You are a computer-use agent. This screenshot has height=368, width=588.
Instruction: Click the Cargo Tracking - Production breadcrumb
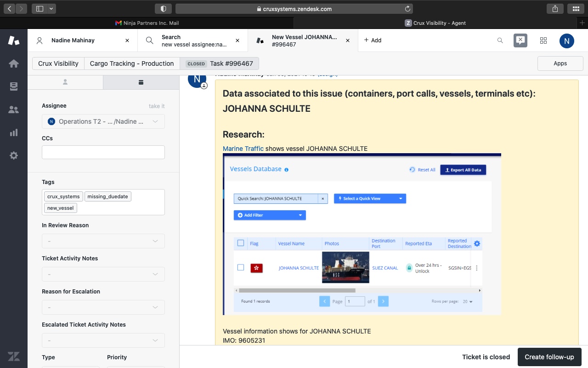click(132, 63)
